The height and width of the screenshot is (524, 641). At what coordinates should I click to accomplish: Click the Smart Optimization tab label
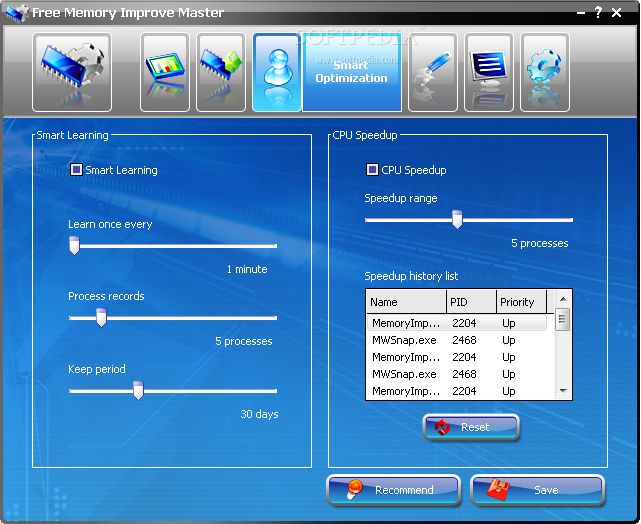point(351,72)
